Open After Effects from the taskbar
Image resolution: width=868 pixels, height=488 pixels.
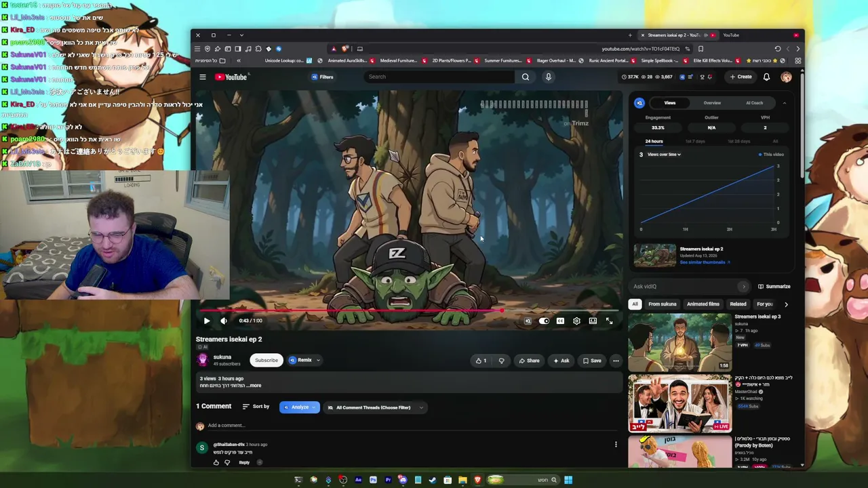coord(358,480)
